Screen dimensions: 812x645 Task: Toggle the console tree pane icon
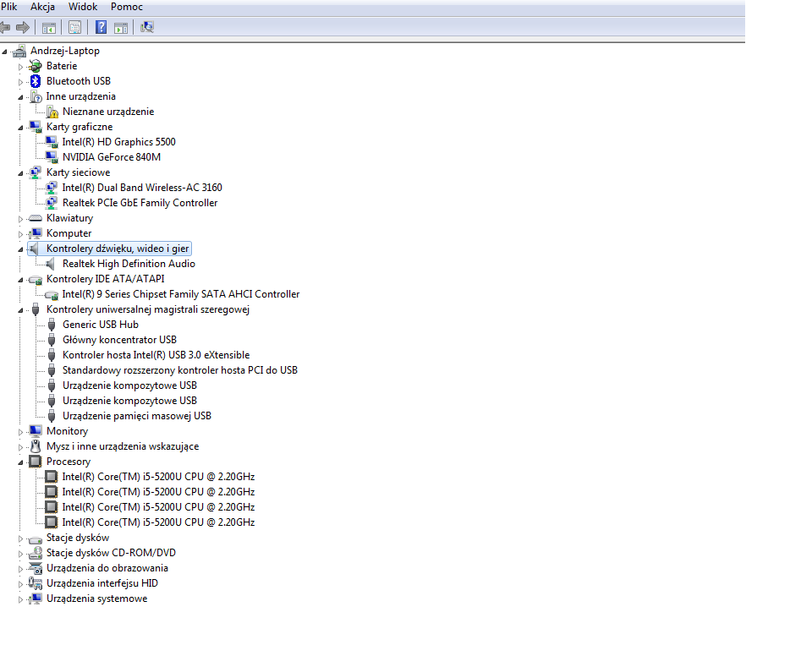tap(49, 28)
